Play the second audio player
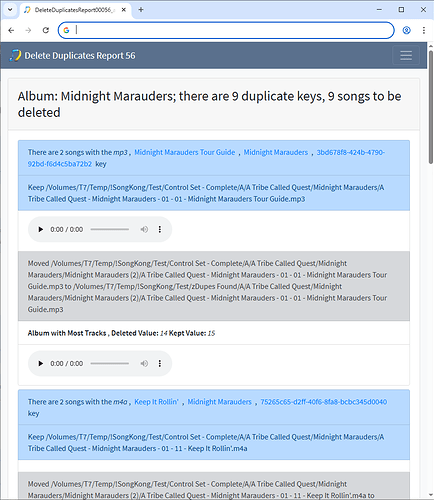The height and width of the screenshot is (500, 434). [x=41, y=363]
